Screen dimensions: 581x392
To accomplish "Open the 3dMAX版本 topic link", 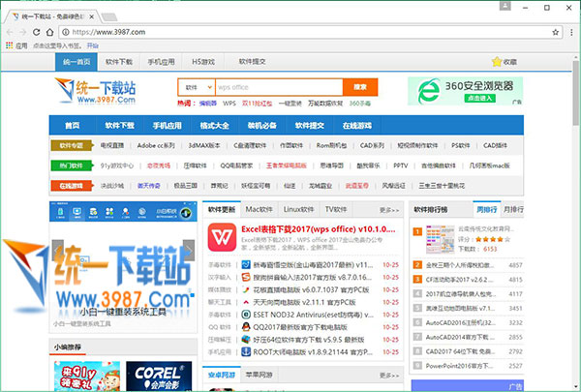I will pos(204,145).
